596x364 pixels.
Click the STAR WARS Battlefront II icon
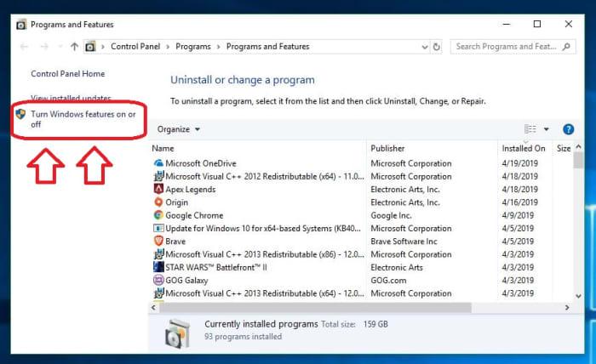pyautogui.click(x=158, y=267)
